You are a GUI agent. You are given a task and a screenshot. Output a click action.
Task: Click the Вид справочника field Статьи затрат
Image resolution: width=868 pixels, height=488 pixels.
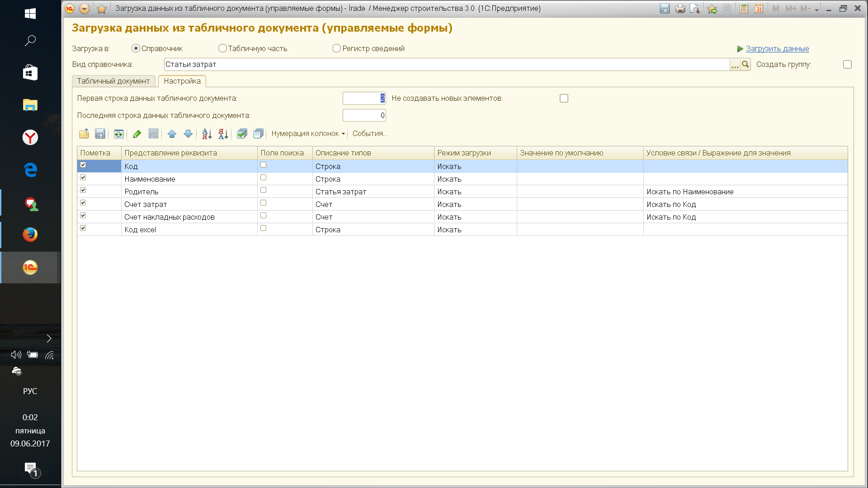pyautogui.click(x=447, y=65)
